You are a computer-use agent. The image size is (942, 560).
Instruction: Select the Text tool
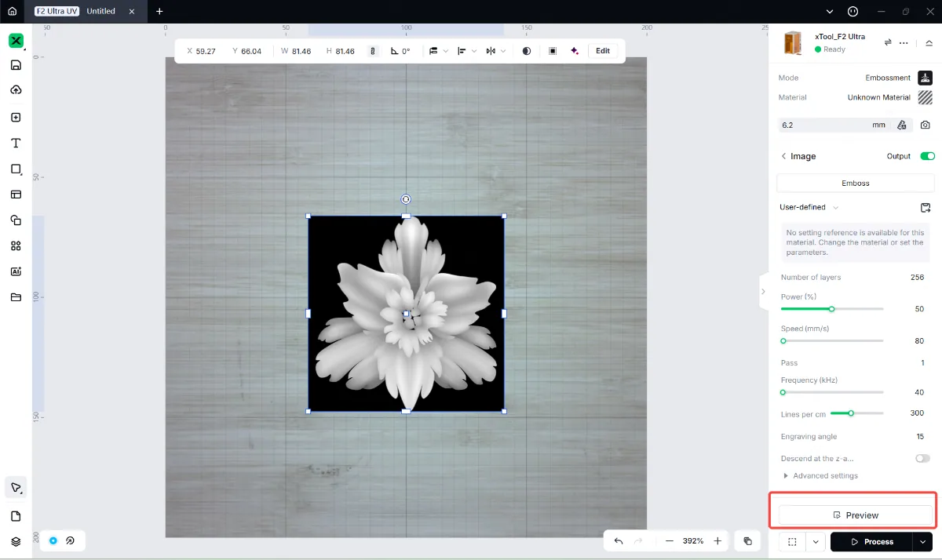[16, 143]
